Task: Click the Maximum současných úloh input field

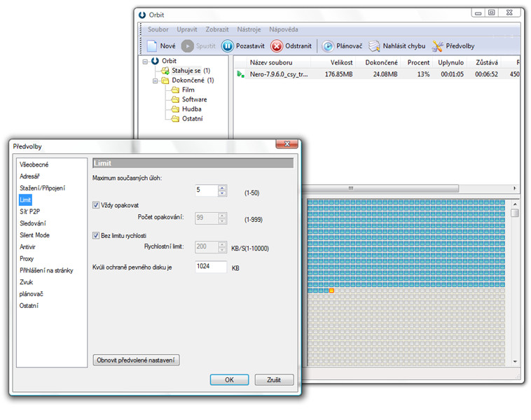Action: click(206, 190)
